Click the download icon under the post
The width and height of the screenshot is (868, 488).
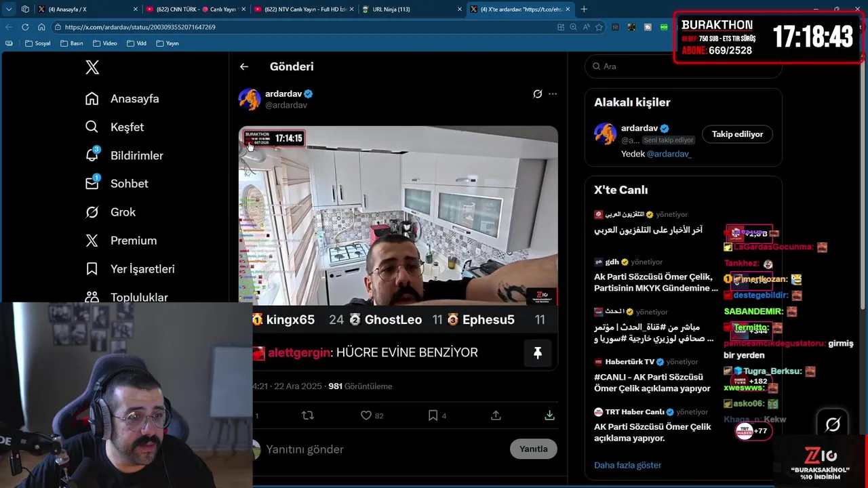(x=549, y=415)
